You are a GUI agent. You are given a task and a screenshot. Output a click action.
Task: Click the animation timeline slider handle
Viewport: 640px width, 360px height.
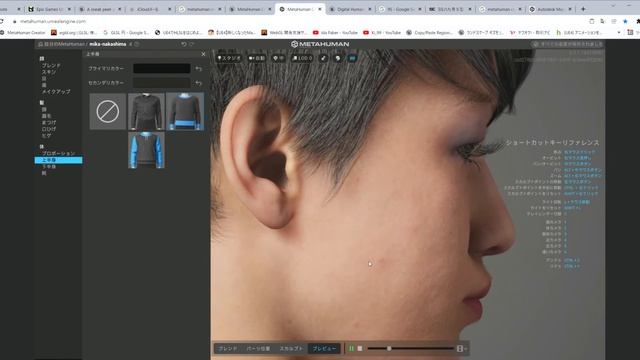coord(389,349)
